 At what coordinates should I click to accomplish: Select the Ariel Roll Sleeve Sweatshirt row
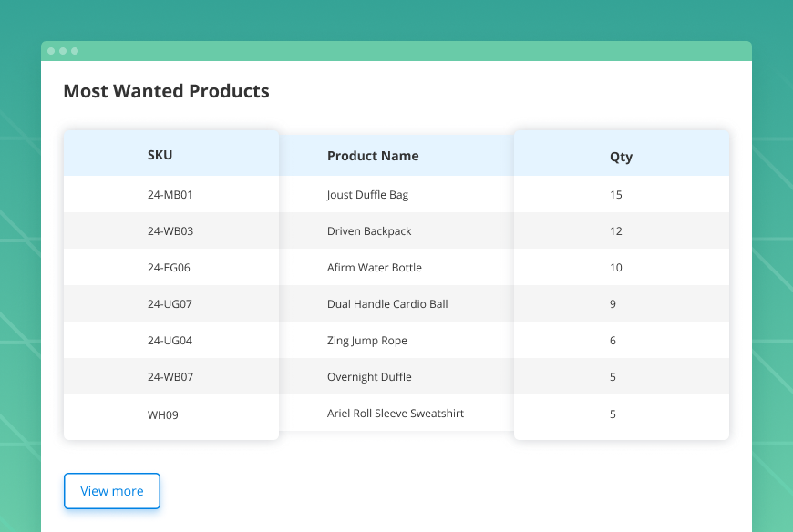tap(395, 413)
